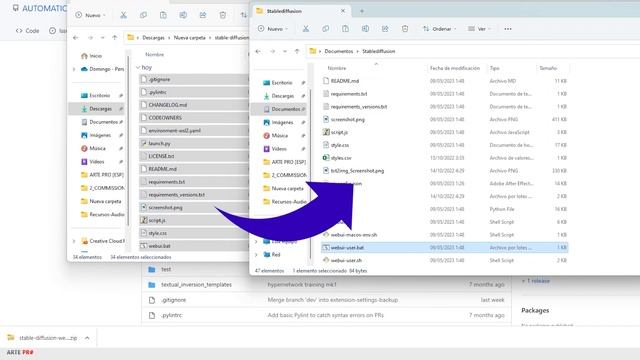
Task: Click the Paste icon in the Descargas window
Action: click(163, 15)
